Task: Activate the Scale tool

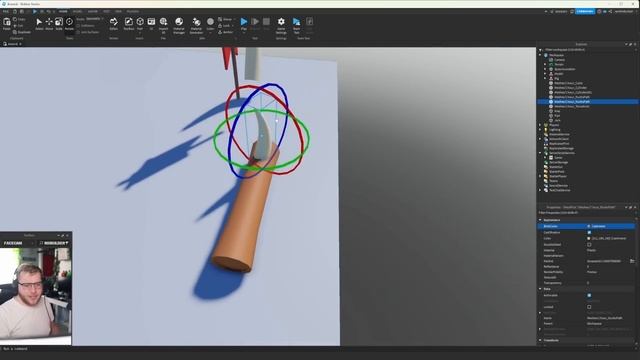Action: pos(59,24)
